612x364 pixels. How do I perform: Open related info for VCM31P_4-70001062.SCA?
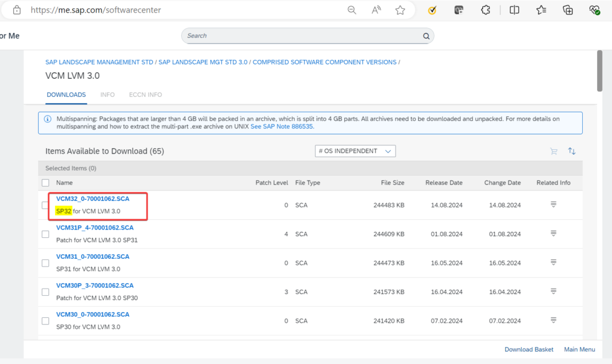[553, 233]
